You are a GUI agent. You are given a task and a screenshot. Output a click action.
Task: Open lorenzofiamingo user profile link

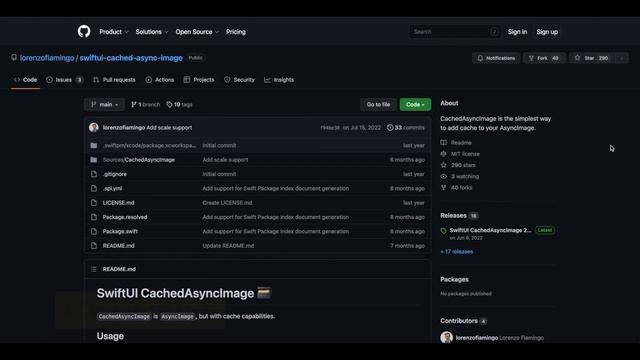click(47, 58)
